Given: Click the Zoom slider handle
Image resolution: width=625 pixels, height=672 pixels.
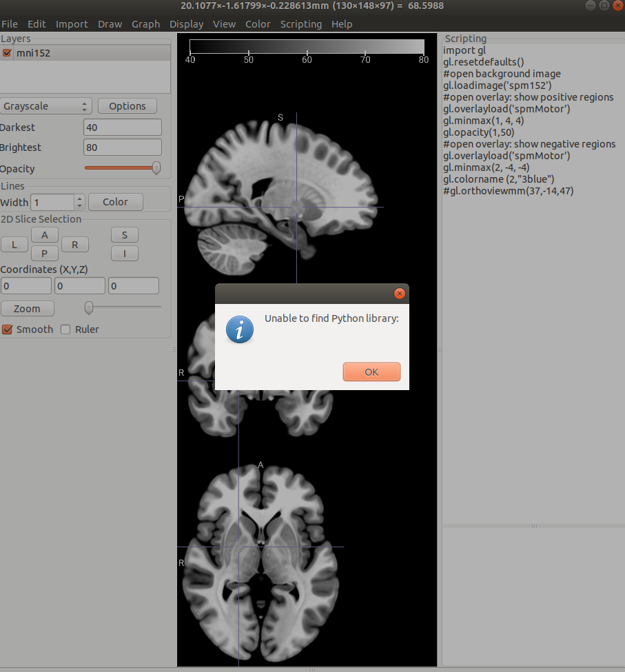Looking at the screenshot, I should pyautogui.click(x=88, y=307).
